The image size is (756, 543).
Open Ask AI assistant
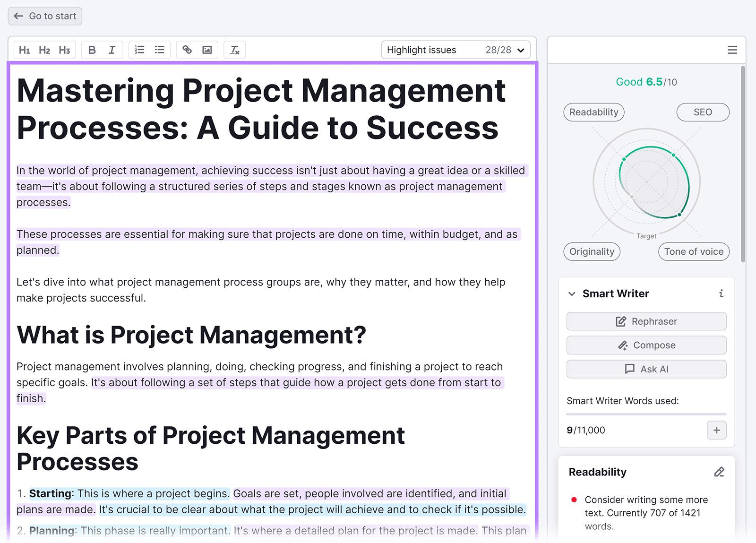tap(646, 369)
